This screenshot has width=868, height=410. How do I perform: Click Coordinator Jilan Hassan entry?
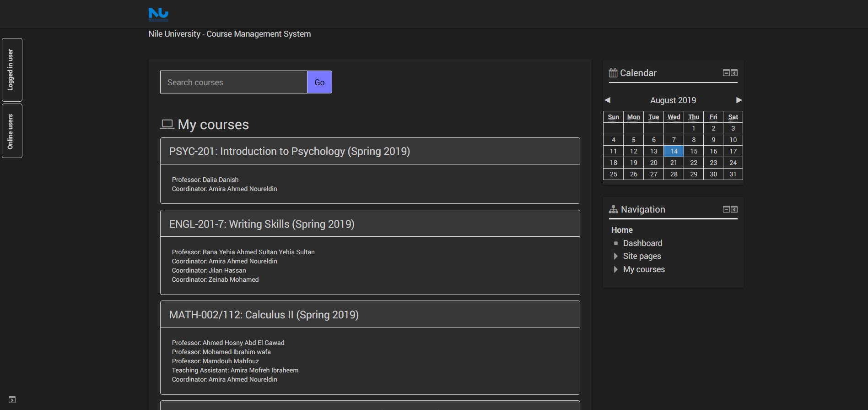[x=209, y=270]
